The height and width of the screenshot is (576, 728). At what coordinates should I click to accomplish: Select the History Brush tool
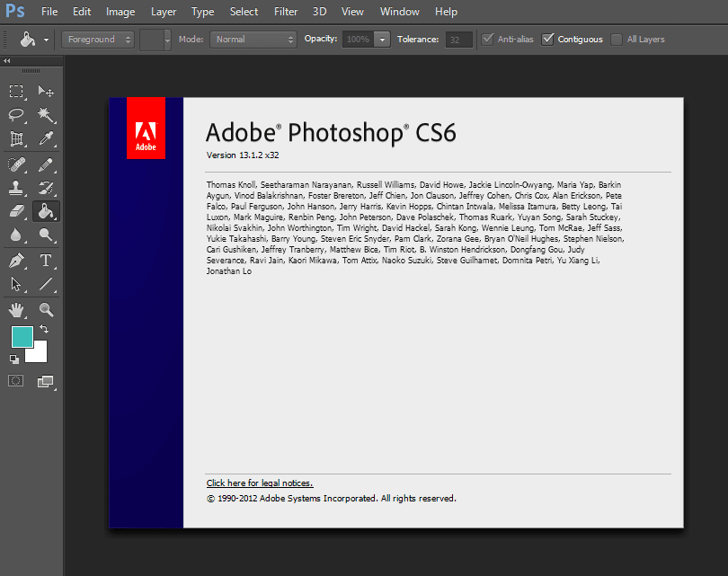tap(46, 188)
